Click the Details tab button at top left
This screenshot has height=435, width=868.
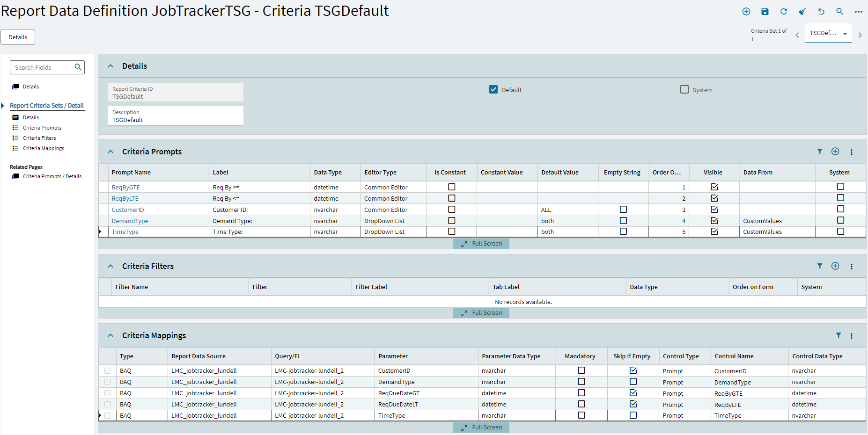(18, 37)
